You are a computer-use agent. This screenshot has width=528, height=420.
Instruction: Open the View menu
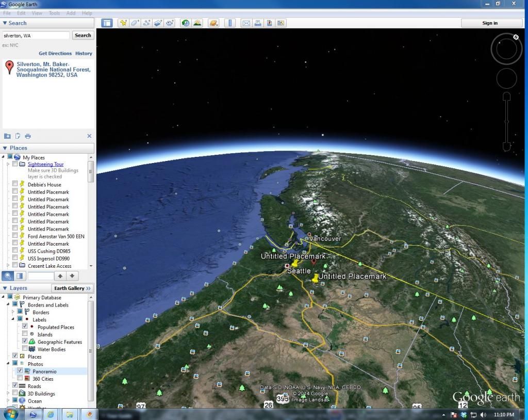pos(37,13)
